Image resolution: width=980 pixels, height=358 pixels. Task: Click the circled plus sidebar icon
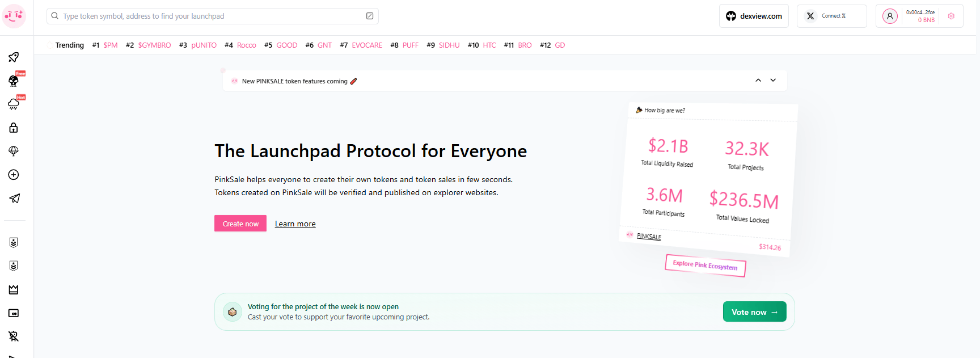pyautogui.click(x=14, y=175)
